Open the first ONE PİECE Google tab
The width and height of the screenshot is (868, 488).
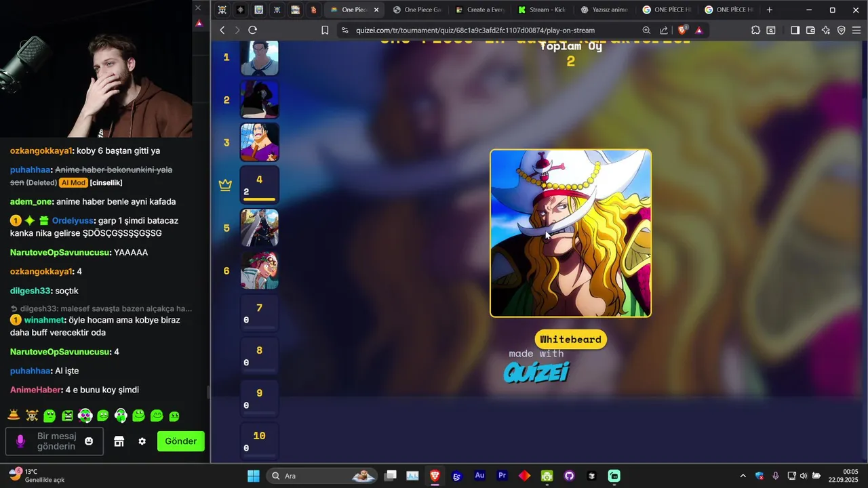pyautogui.click(x=666, y=9)
